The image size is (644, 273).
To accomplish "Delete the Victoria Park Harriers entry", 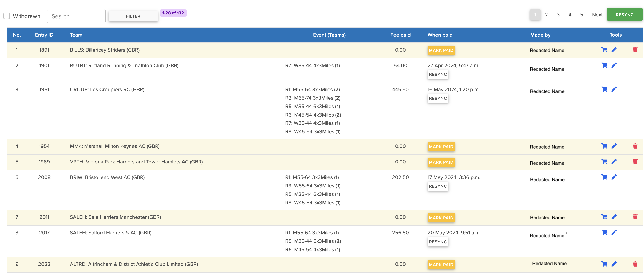I will tap(635, 161).
